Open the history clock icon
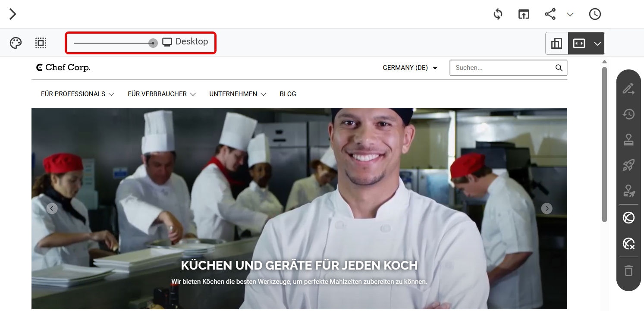This screenshot has width=644, height=311. (x=595, y=14)
